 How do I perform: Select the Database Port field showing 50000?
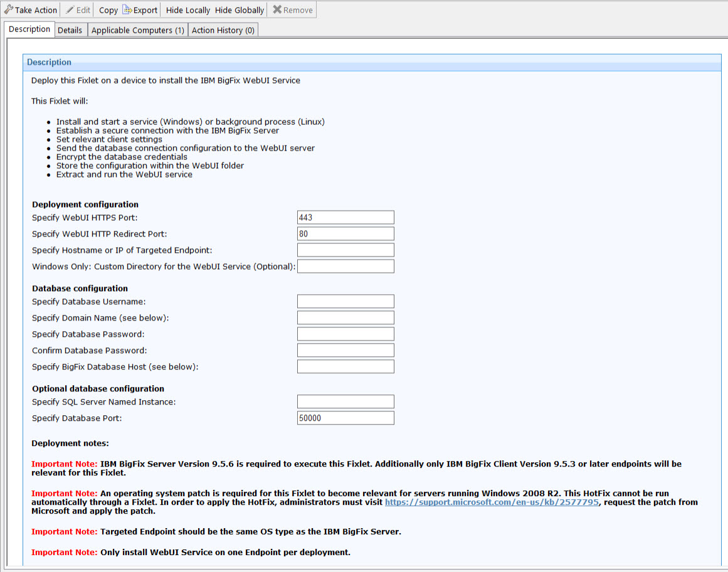point(346,418)
